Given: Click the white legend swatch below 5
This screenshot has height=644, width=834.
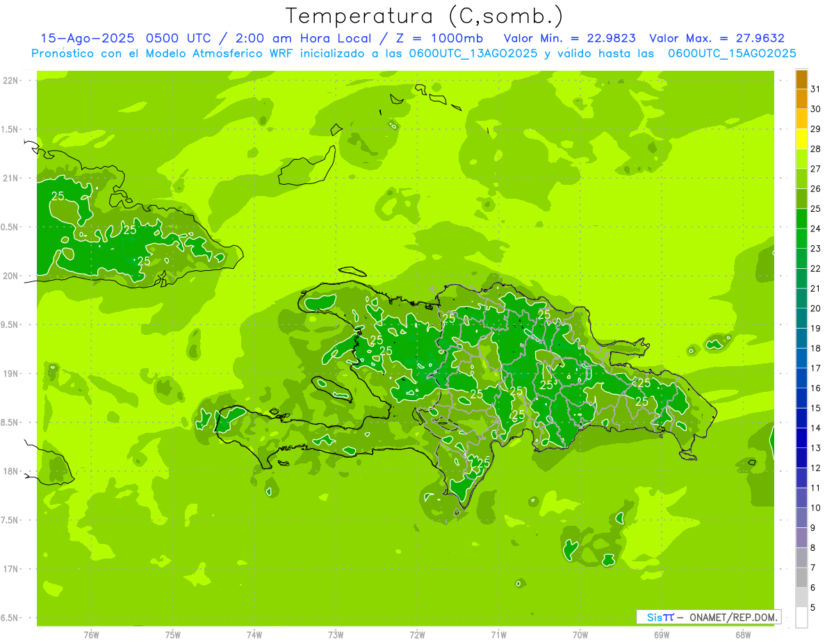Looking at the screenshot, I should [801, 618].
